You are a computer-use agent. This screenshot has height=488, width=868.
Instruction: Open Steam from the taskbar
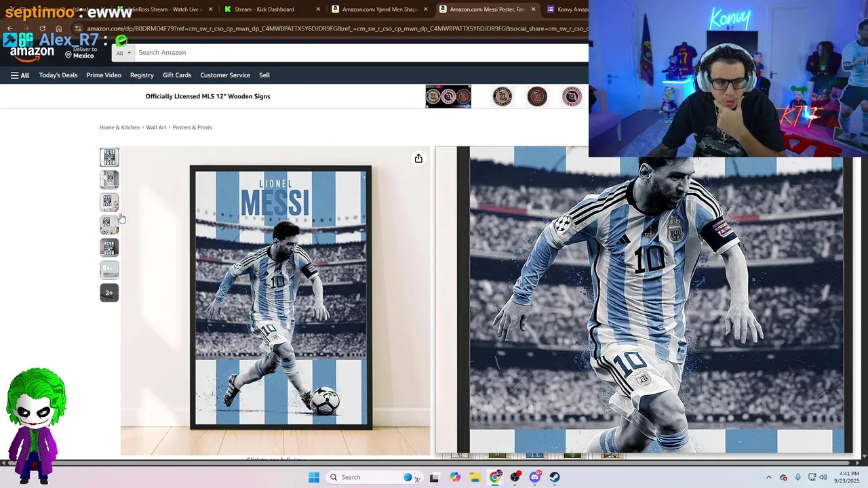[555, 477]
